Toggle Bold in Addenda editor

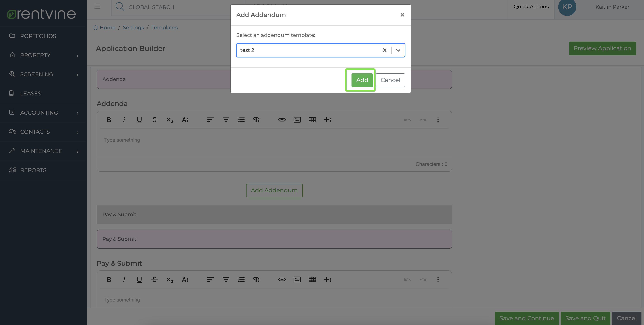(x=108, y=120)
